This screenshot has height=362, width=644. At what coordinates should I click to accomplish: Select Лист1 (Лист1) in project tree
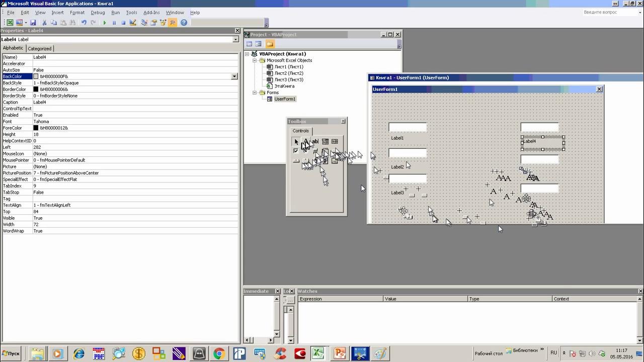point(288,67)
